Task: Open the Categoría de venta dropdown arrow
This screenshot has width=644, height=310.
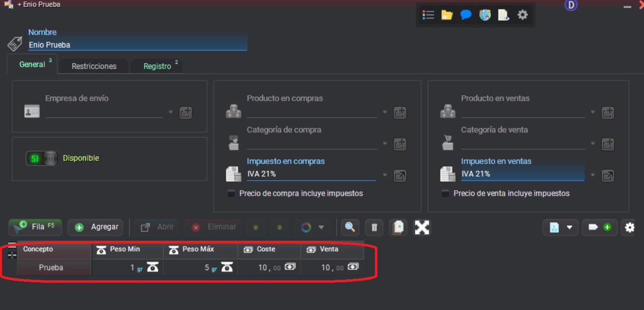Action: (593, 144)
